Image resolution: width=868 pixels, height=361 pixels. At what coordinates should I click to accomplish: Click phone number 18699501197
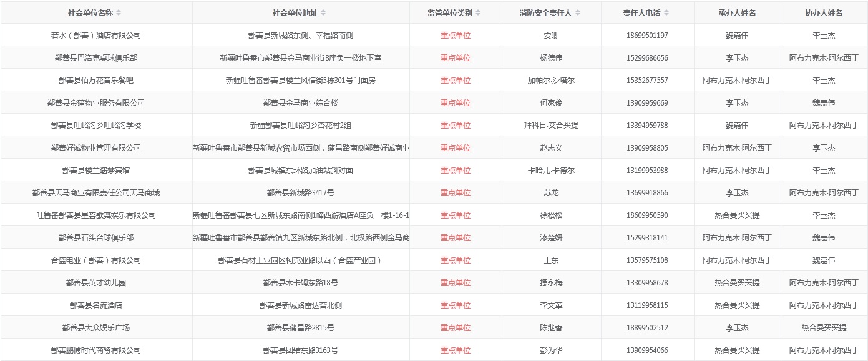647,36
